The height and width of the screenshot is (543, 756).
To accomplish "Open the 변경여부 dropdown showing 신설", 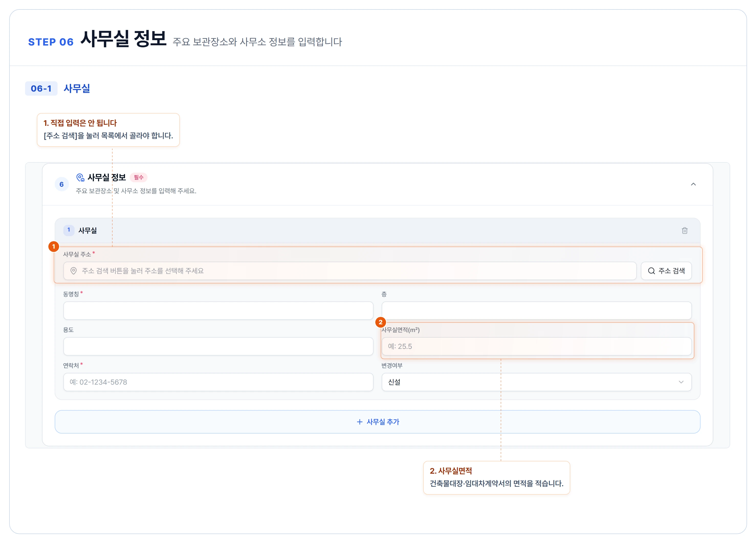I will 536,382.
